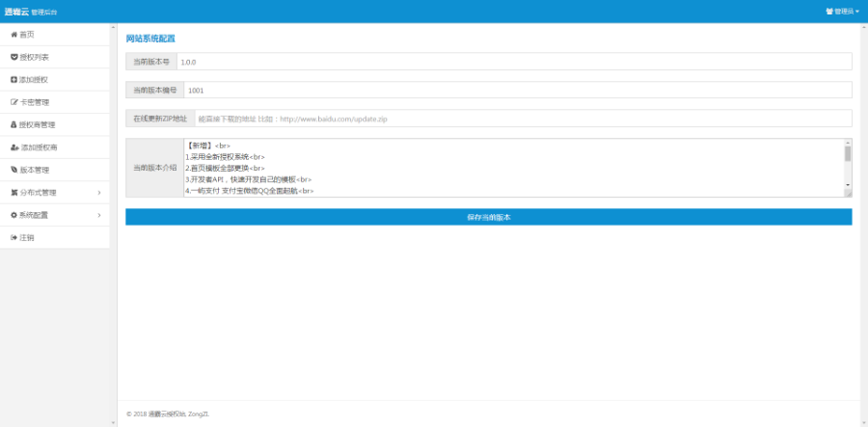Click the line starting 4.一屿支付
Viewport: 868px width, 427px height.
(250, 191)
